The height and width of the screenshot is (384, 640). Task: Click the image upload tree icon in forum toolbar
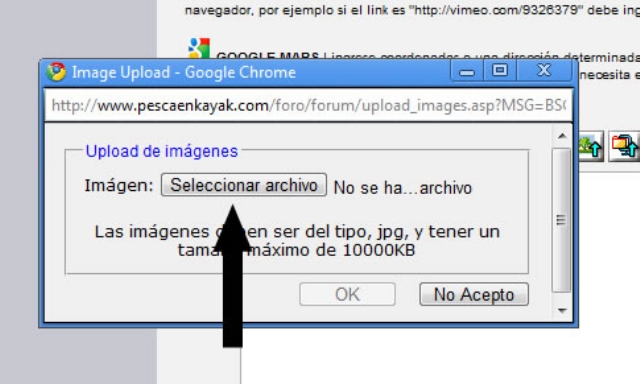coord(591,146)
